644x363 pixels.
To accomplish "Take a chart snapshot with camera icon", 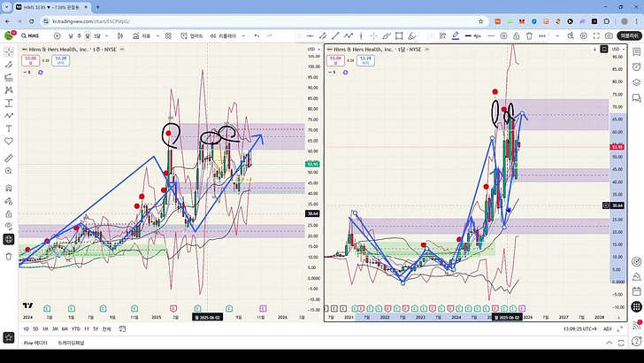I will pyautogui.click(x=609, y=36).
